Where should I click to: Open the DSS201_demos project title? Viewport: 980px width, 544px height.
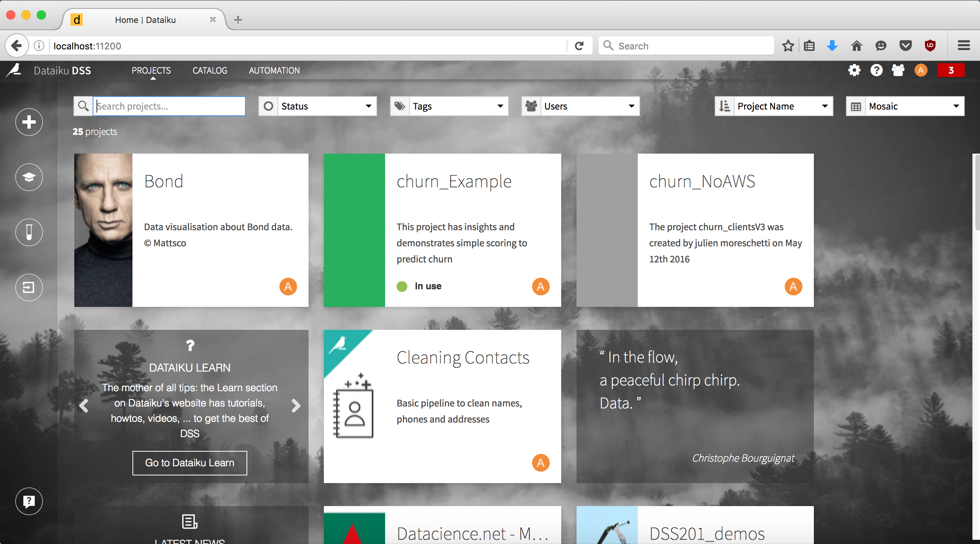pyautogui.click(x=707, y=533)
